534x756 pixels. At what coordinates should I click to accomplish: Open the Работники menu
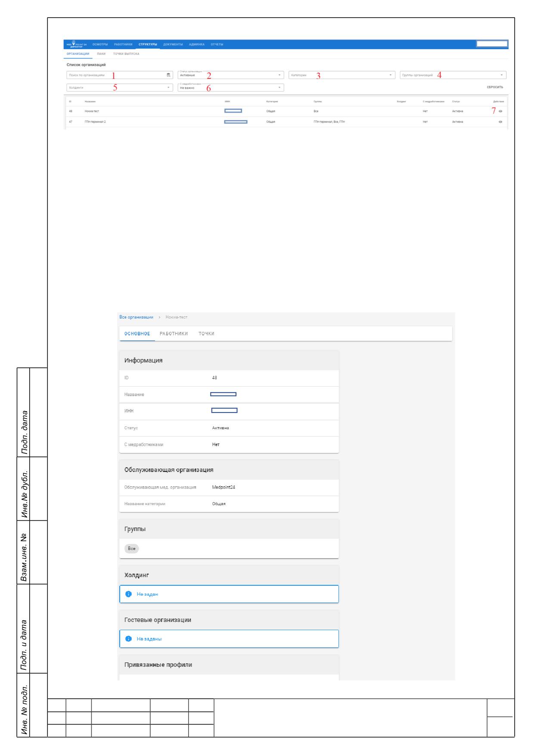point(123,44)
